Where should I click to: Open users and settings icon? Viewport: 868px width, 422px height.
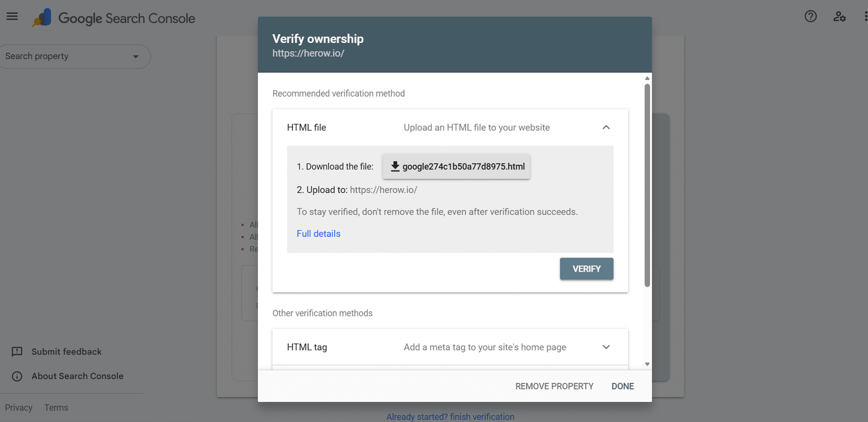(839, 16)
